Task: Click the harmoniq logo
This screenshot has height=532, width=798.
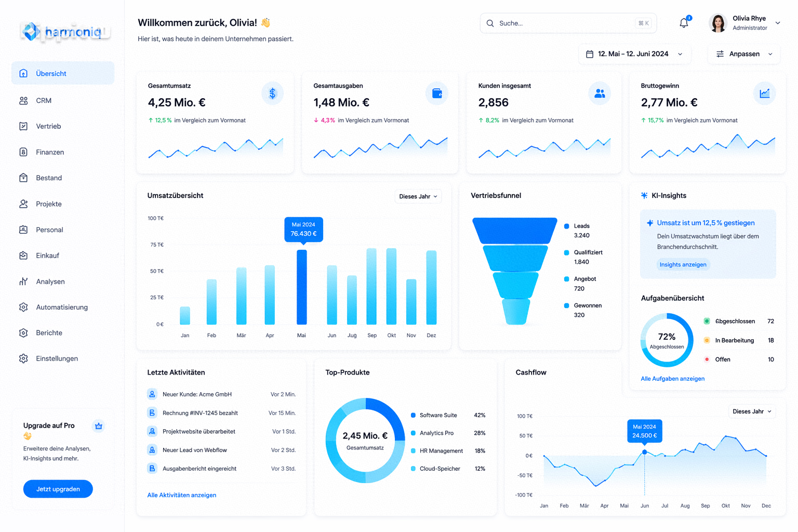Action: tap(65, 32)
